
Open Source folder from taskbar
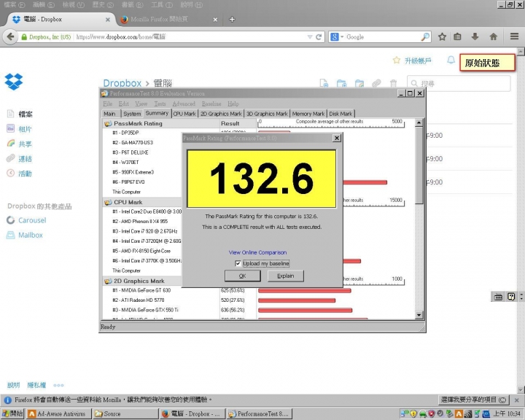point(125,414)
